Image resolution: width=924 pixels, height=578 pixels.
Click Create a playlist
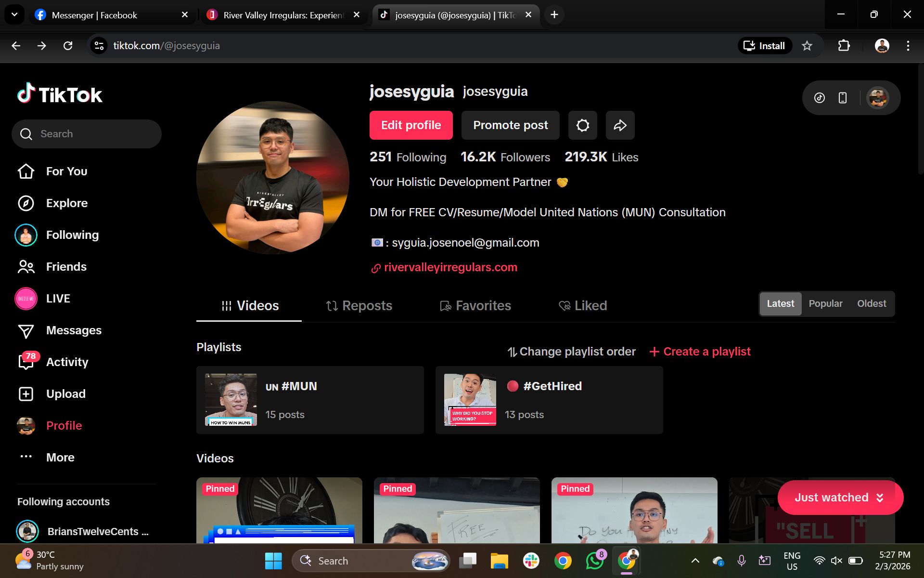pyautogui.click(x=700, y=352)
